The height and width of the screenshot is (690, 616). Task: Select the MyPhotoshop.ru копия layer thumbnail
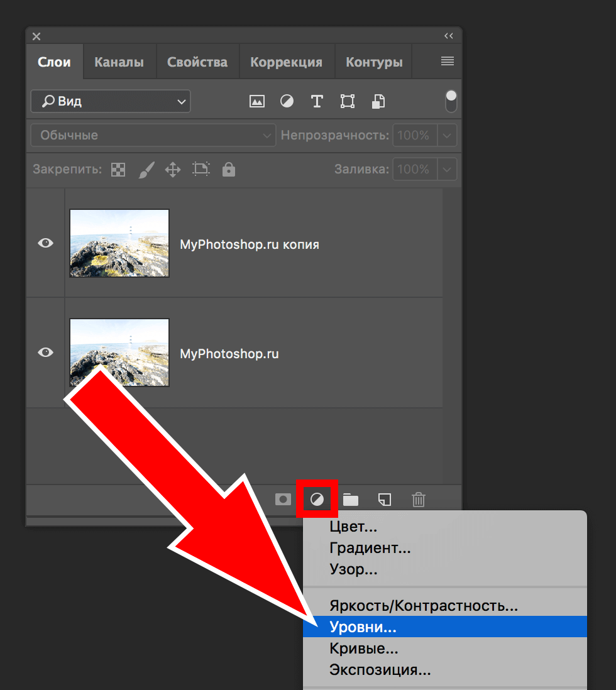pos(119,243)
